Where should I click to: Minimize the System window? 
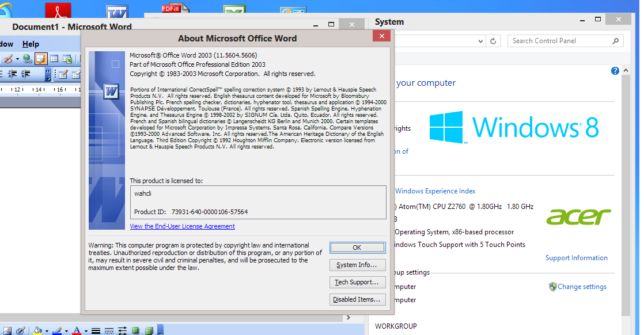(582, 20)
